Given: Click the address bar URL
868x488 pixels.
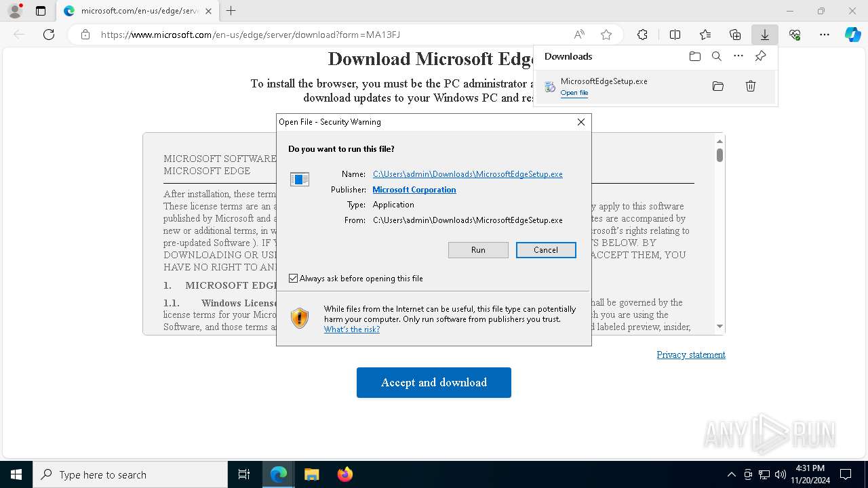Looking at the screenshot, I should 250,35.
